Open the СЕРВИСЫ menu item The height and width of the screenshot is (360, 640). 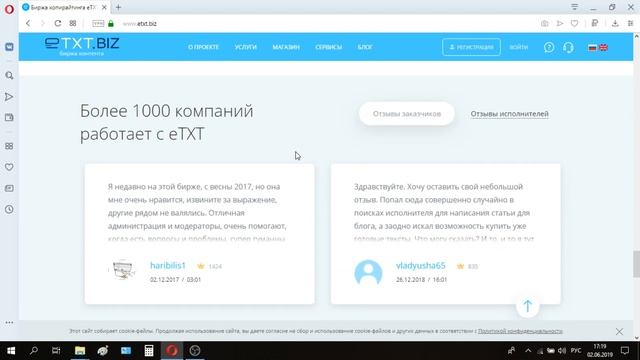click(328, 47)
